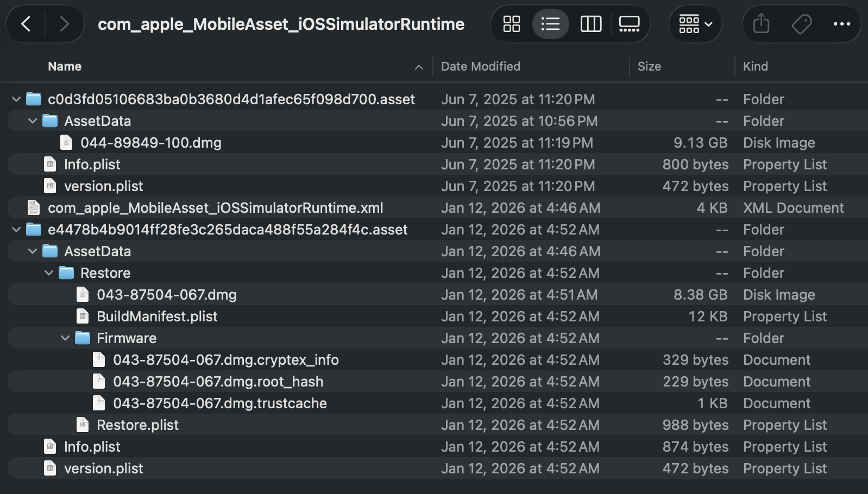This screenshot has height=494, width=868.
Task: Select the com_apple_MobileAsset_iOSSimulatorRuntime.xml file
Action: 215,208
